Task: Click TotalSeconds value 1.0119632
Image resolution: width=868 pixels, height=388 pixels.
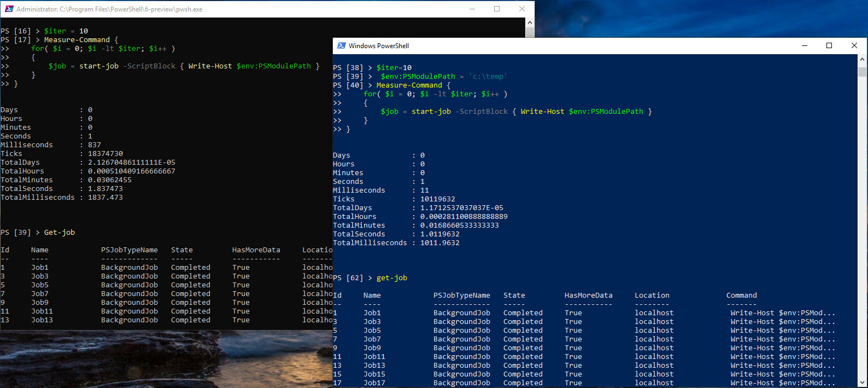Action: pyautogui.click(x=440, y=234)
